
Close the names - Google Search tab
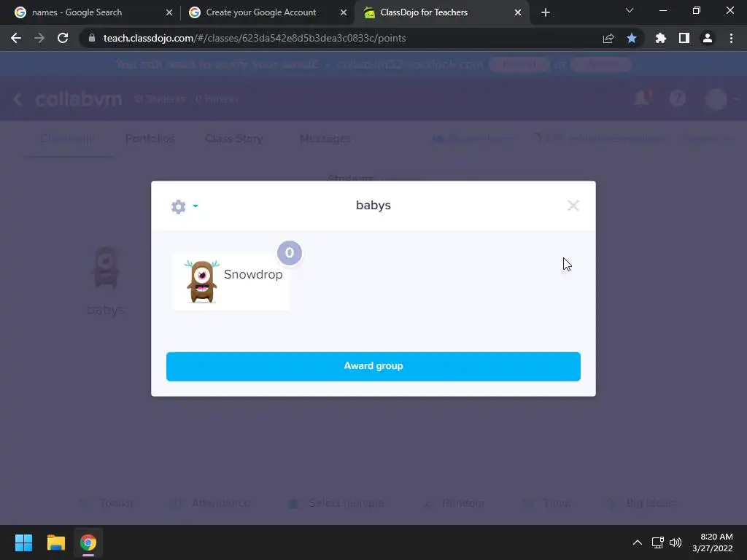coord(169,12)
